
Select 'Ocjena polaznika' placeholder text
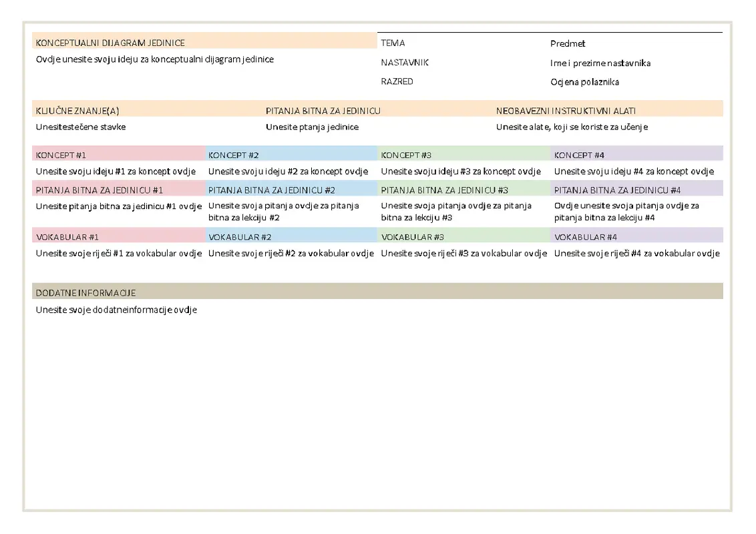(584, 82)
